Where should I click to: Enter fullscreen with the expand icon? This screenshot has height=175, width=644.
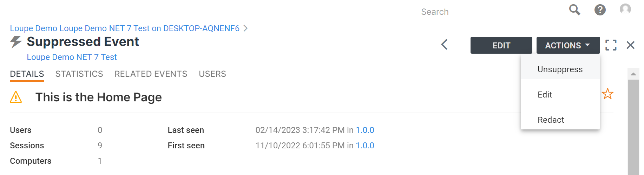click(x=611, y=45)
